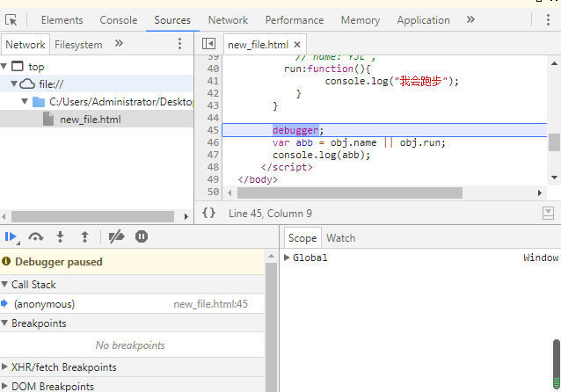The height and width of the screenshot is (392, 561).
Task: Step out of current function
Action: tap(84, 236)
